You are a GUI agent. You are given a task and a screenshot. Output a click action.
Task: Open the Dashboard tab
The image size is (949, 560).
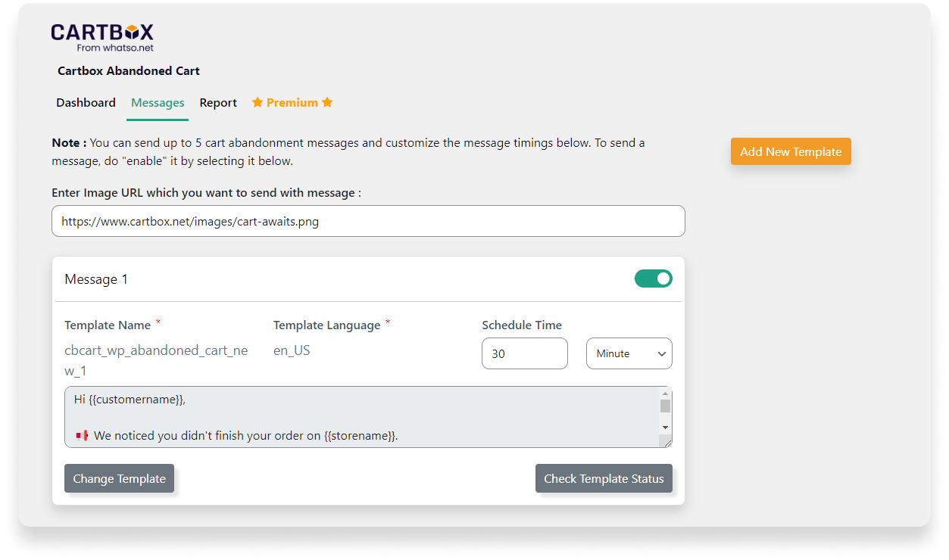(86, 103)
